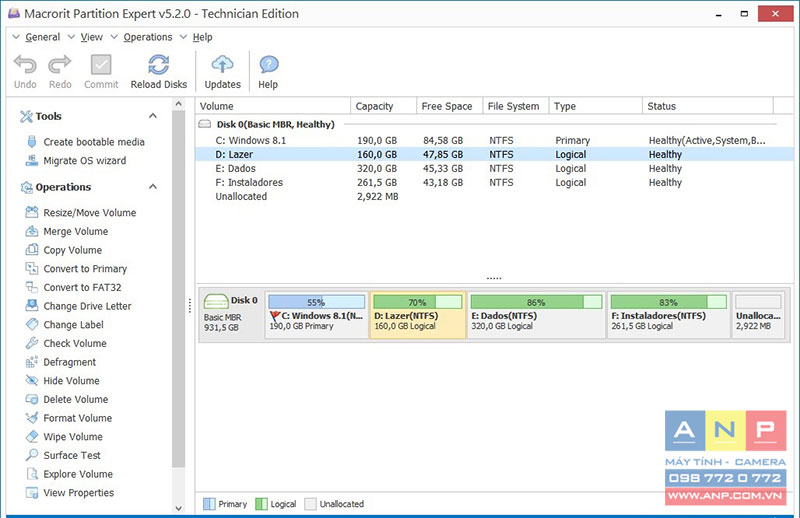
Task: Click Merge Volume icon
Action: tap(32, 231)
